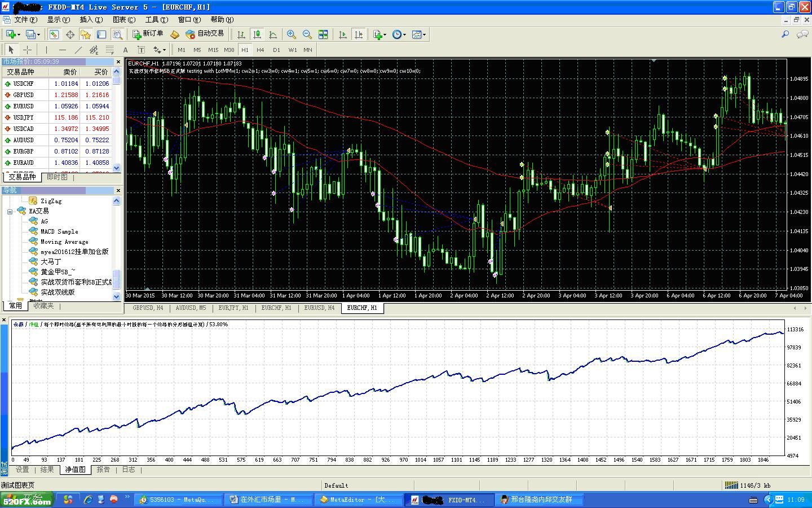Switch to EURJPY,H1 chart tab
The width and height of the screenshot is (812, 508).
point(233,308)
